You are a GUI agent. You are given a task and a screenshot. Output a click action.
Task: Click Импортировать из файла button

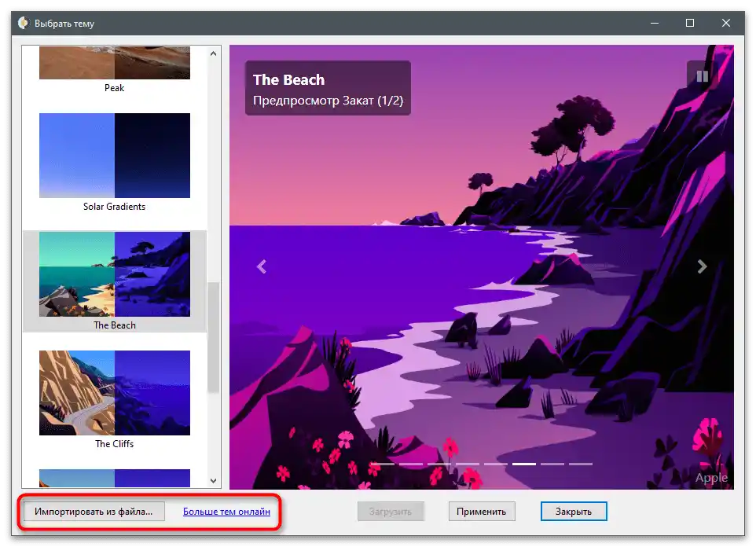coord(94,512)
